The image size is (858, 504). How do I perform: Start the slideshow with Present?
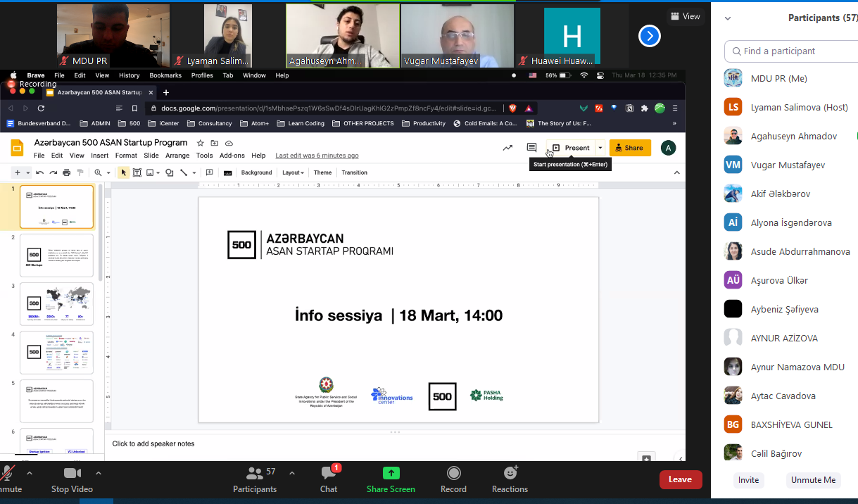coord(571,148)
